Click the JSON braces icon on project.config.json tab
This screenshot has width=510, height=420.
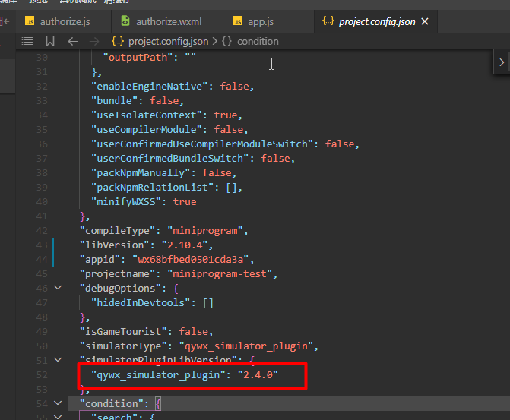(x=328, y=21)
